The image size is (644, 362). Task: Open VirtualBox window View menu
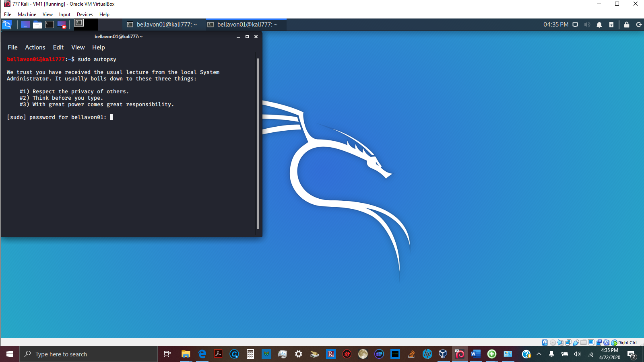(x=47, y=14)
